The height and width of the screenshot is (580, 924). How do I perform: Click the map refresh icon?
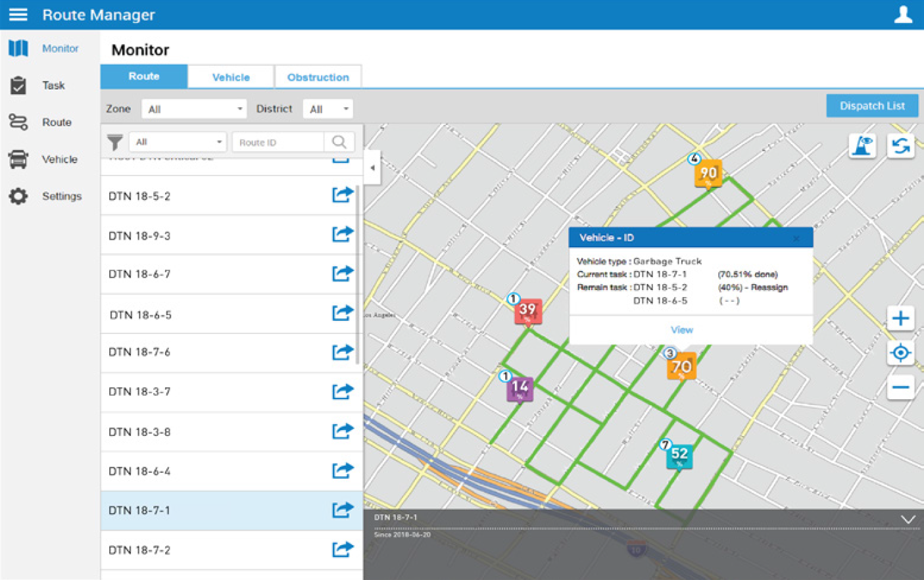(900, 145)
